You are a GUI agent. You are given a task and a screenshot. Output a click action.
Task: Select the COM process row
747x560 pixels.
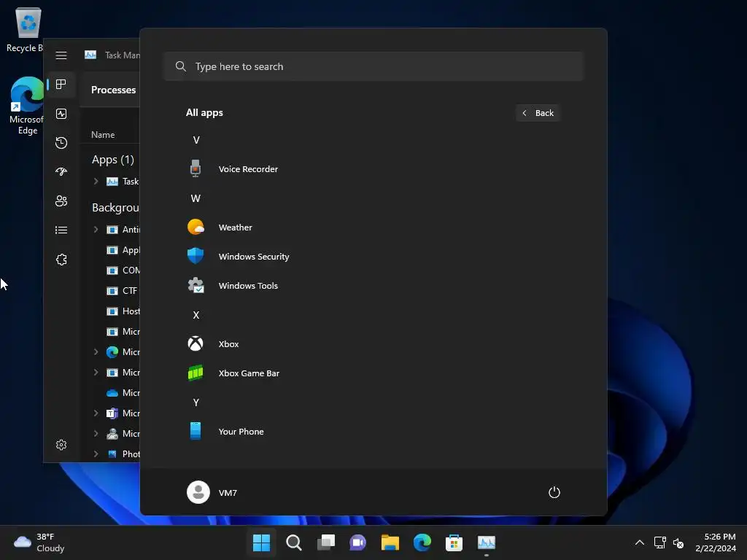click(123, 271)
